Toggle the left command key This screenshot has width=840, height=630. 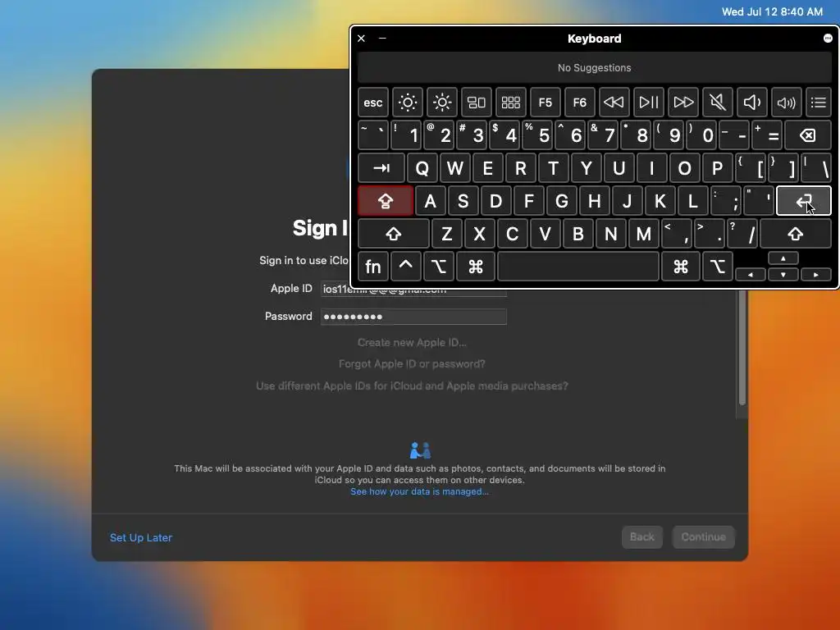476,267
